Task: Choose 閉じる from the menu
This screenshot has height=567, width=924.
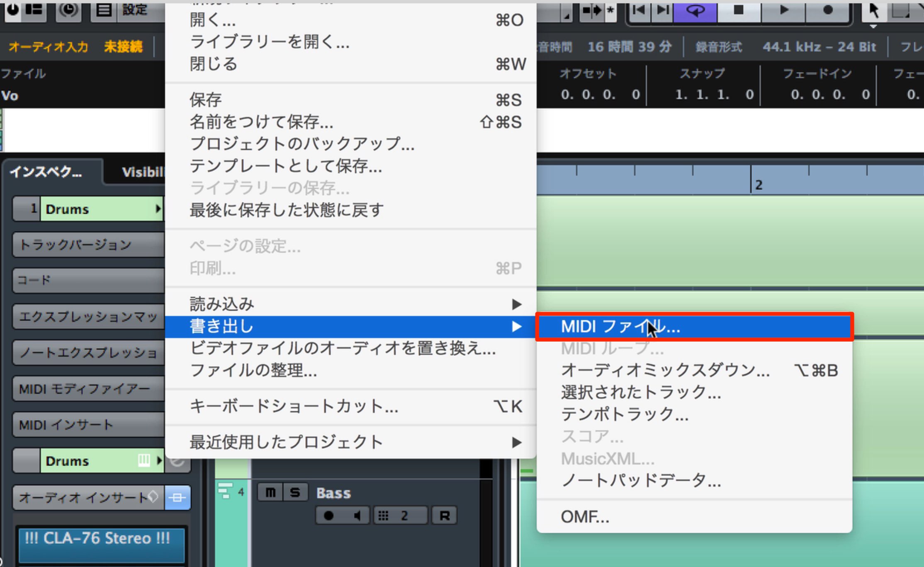Action: [x=351, y=64]
